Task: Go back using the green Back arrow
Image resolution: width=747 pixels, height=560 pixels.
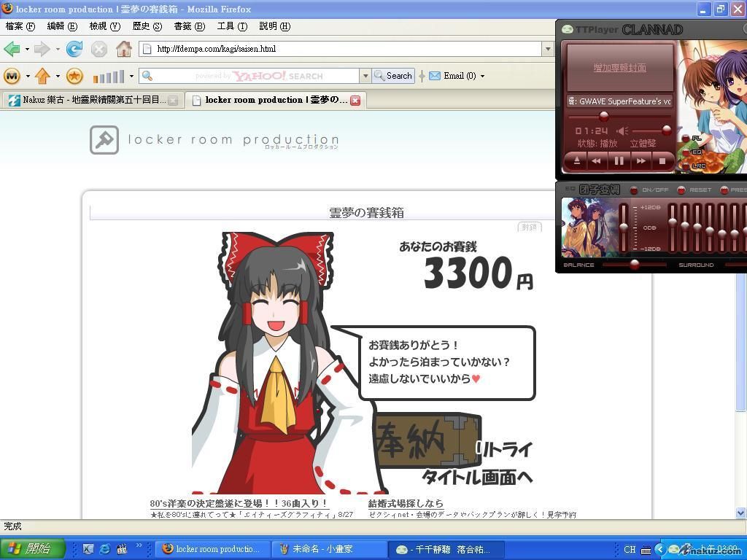Action: (12, 49)
